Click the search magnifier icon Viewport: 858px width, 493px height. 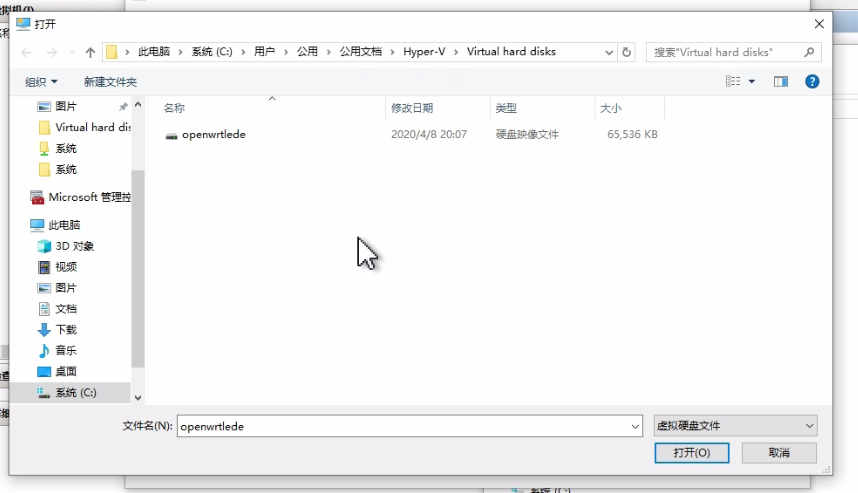pyautogui.click(x=809, y=52)
